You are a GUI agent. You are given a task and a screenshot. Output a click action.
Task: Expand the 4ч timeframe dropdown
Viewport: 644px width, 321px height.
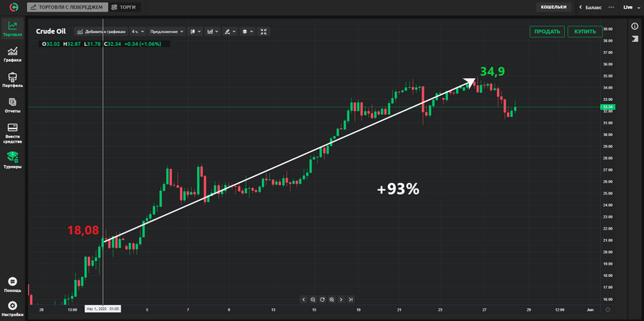[137, 31]
